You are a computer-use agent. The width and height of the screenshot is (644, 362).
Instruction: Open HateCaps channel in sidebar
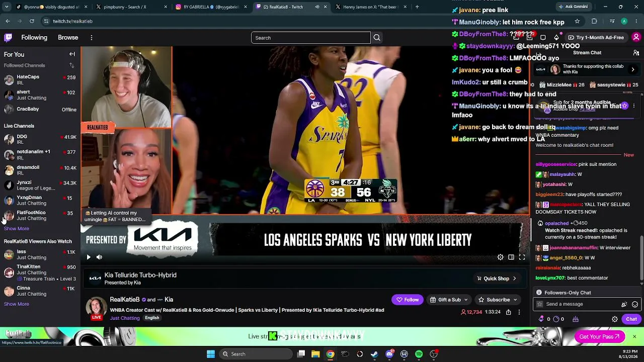click(40, 79)
